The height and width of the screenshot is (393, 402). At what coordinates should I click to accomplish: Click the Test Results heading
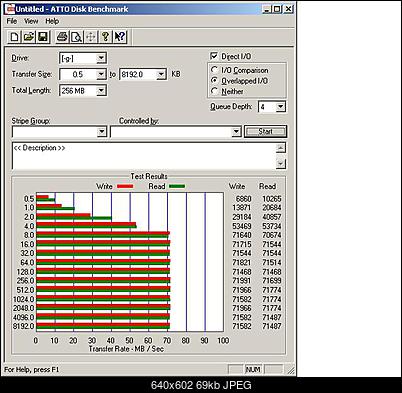149,176
